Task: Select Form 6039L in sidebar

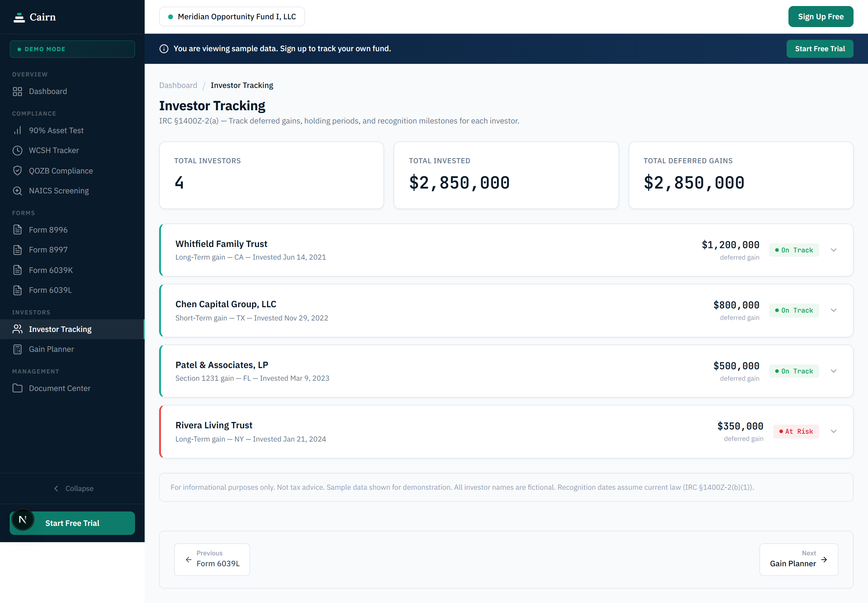Action: pyautogui.click(x=72, y=290)
